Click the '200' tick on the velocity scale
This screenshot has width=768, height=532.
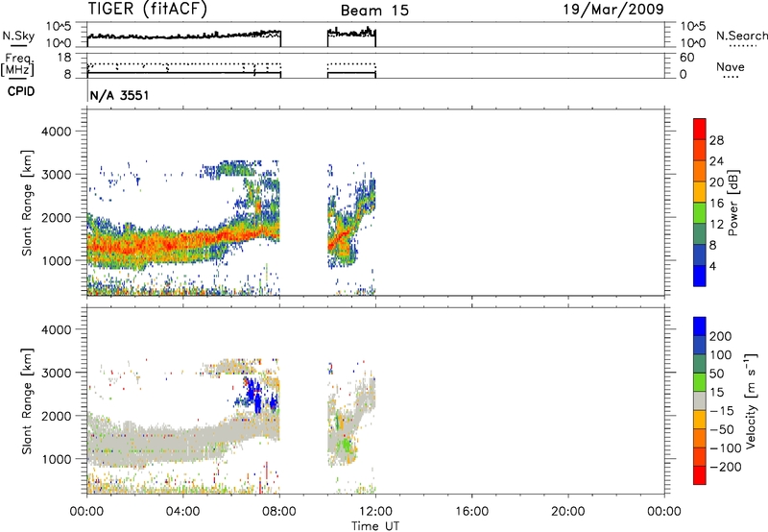click(x=721, y=336)
